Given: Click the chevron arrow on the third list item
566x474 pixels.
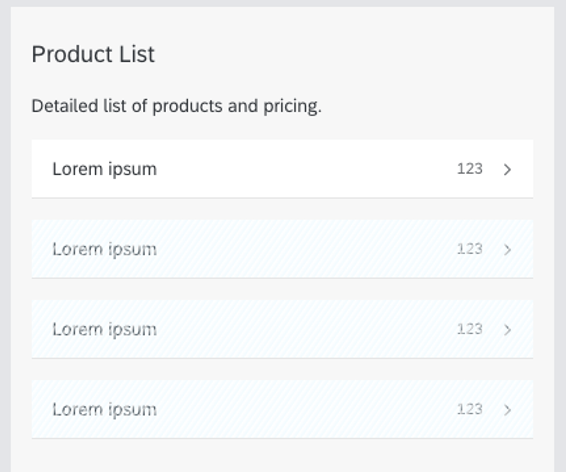Looking at the screenshot, I should click(507, 330).
